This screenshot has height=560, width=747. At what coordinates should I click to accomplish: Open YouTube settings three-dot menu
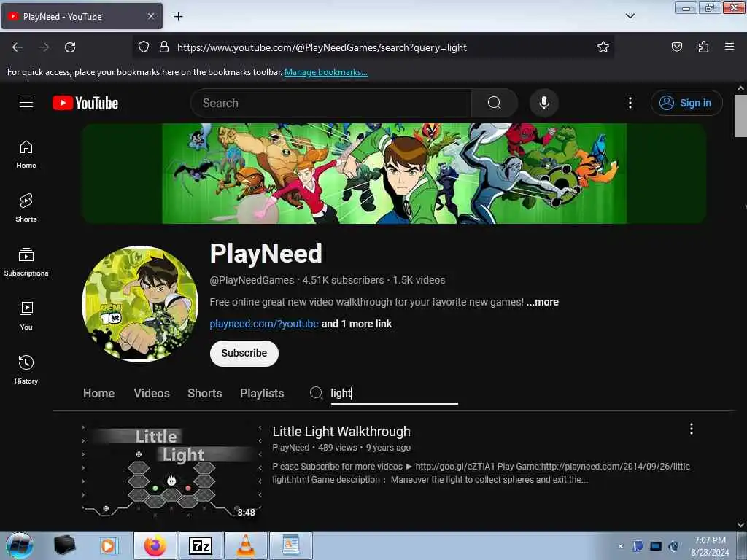click(x=630, y=103)
